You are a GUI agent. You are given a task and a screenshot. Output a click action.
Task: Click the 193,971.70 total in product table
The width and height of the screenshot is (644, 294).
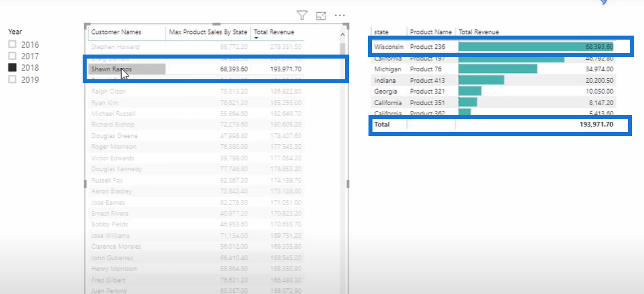597,124
